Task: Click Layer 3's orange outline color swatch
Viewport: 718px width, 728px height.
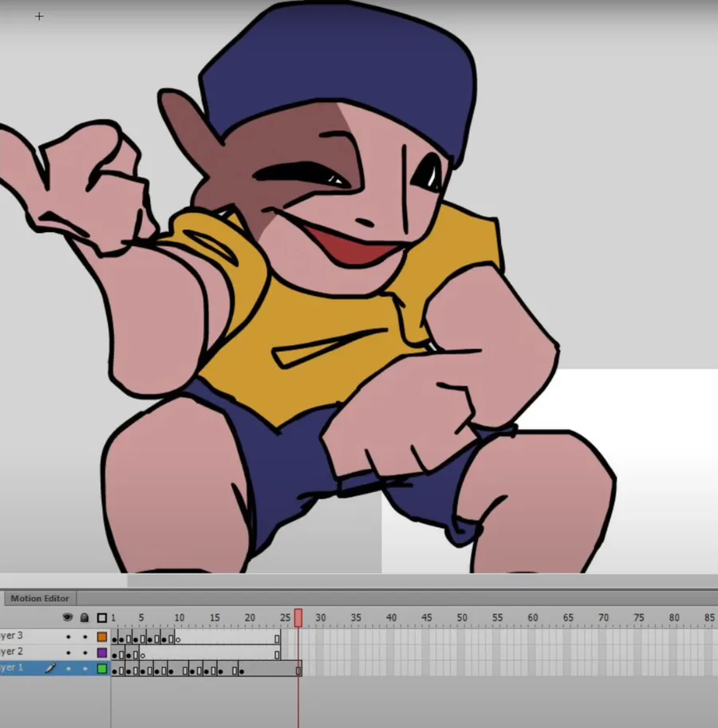Action: tap(101, 637)
